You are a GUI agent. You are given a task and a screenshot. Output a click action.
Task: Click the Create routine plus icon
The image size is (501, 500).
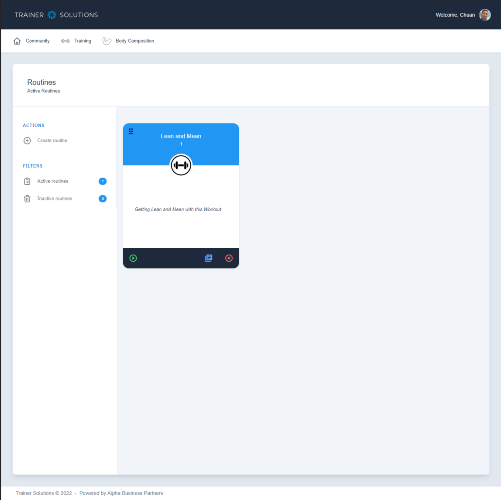[x=27, y=141]
